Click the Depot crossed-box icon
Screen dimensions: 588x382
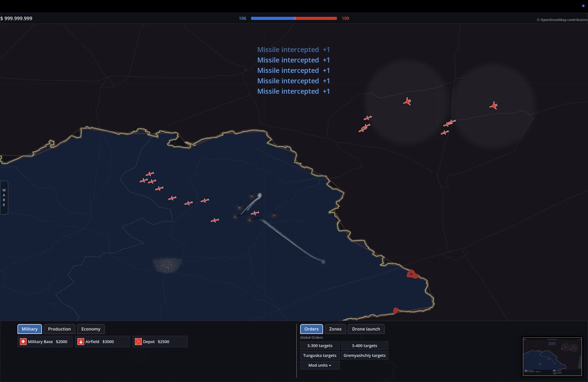click(x=138, y=342)
